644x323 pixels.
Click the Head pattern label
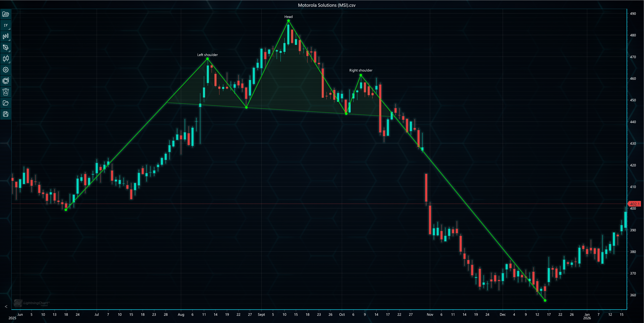(288, 17)
